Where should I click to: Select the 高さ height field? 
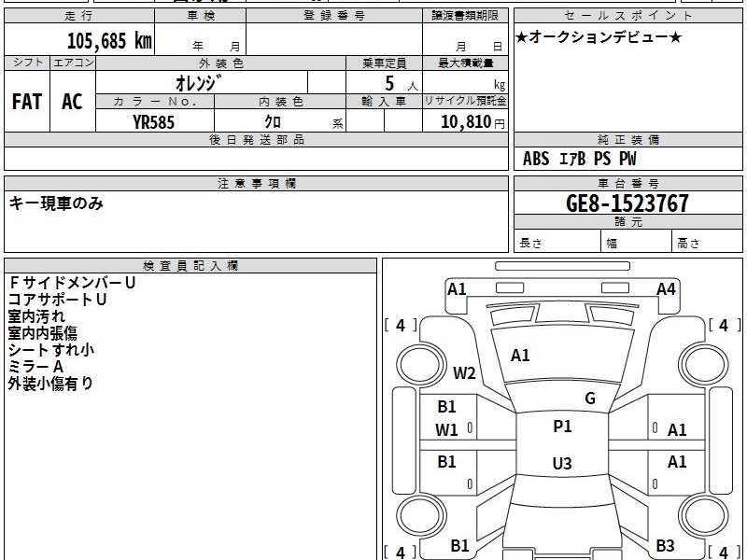[708, 242]
